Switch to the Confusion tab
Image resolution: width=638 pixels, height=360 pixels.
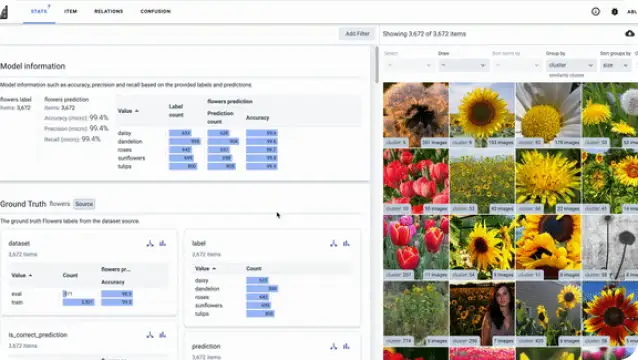[x=155, y=11]
